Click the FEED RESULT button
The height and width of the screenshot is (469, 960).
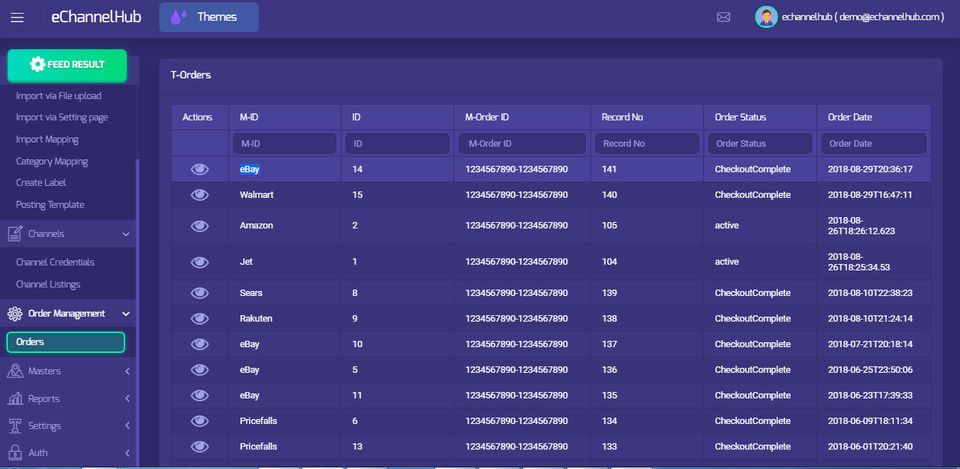tap(67, 66)
